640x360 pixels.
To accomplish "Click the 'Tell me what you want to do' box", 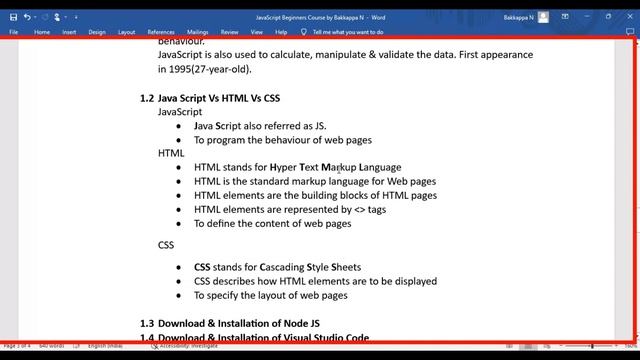I will pyautogui.click(x=348, y=32).
